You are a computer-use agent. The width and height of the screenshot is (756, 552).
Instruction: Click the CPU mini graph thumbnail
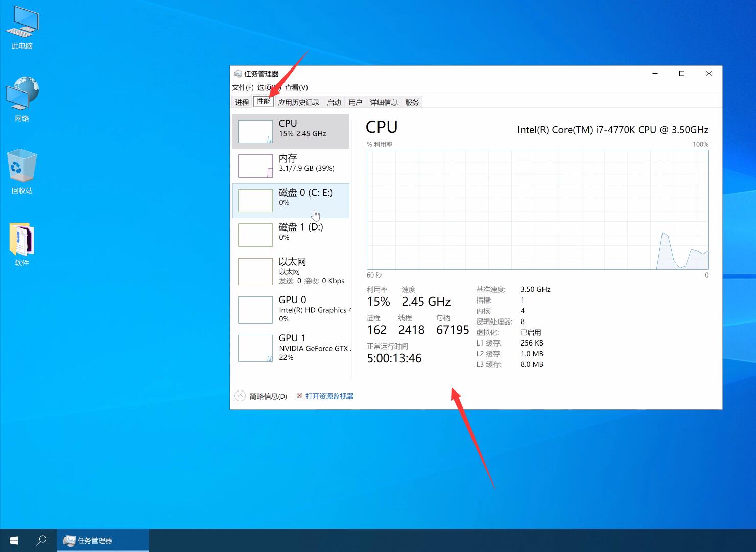coord(255,131)
